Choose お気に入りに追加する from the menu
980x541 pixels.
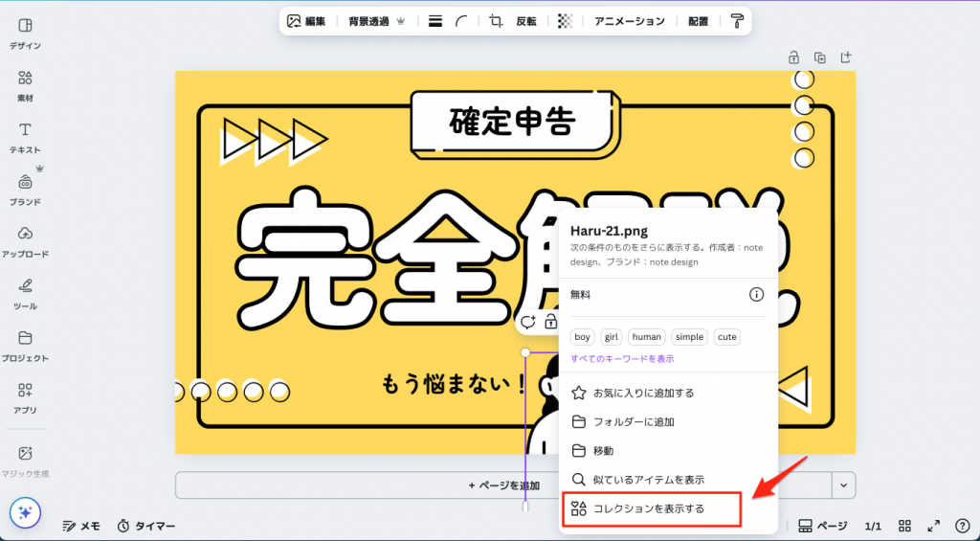tap(643, 393)
